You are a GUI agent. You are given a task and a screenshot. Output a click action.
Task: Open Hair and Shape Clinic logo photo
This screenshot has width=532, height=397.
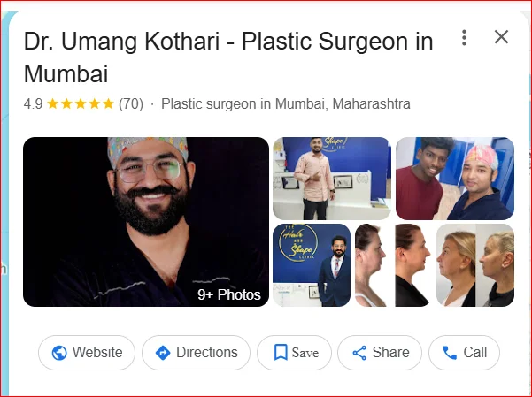312,265
